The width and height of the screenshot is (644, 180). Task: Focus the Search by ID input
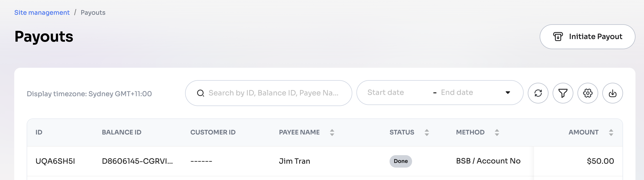pyautogui.click(x=273, y=93)
